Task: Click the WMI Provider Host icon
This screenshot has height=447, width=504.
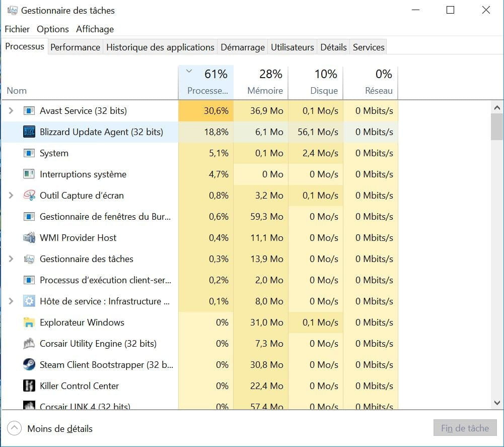Action: coord(29,238)
